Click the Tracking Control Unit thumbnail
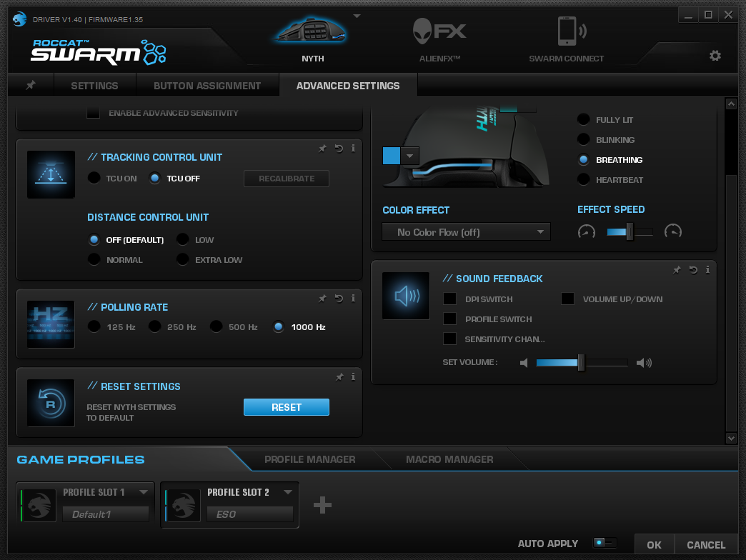 pos(51,174)
